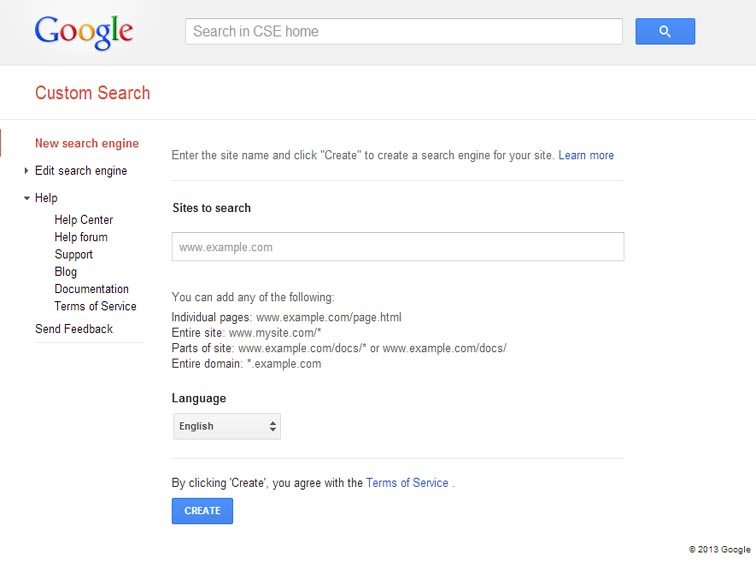
Task: Focus the Sites to search input box
Action: [x=398, y=247]
